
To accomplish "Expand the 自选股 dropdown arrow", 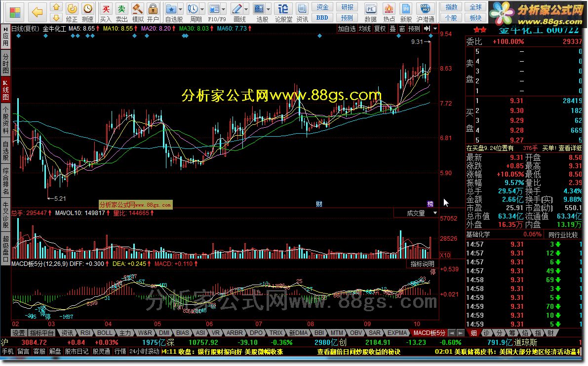I will (180, 9).
